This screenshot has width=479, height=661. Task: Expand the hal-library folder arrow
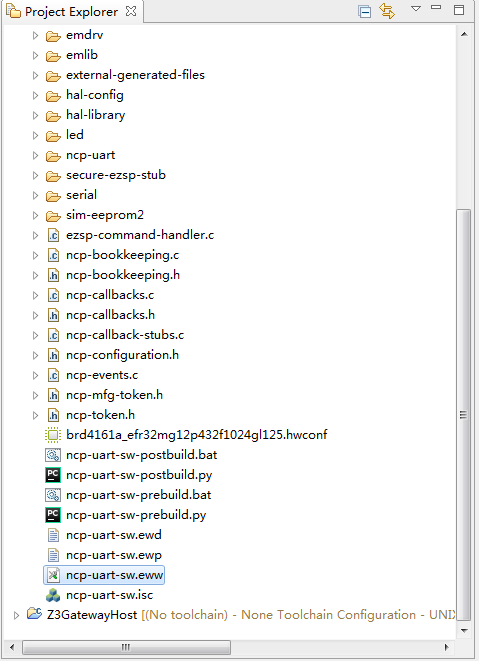35,116
